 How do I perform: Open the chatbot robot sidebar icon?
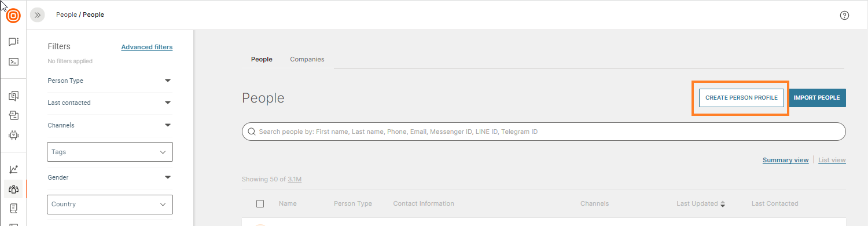(13, 135)
